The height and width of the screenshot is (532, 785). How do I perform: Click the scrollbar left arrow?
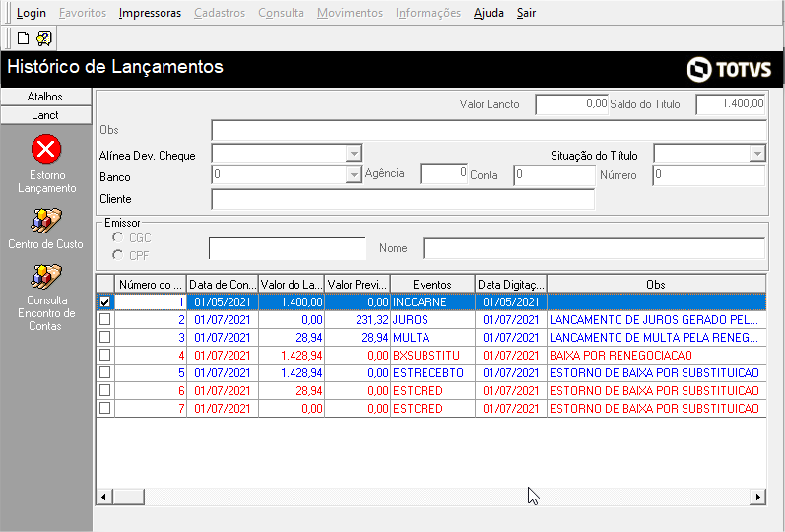[104, 497]
